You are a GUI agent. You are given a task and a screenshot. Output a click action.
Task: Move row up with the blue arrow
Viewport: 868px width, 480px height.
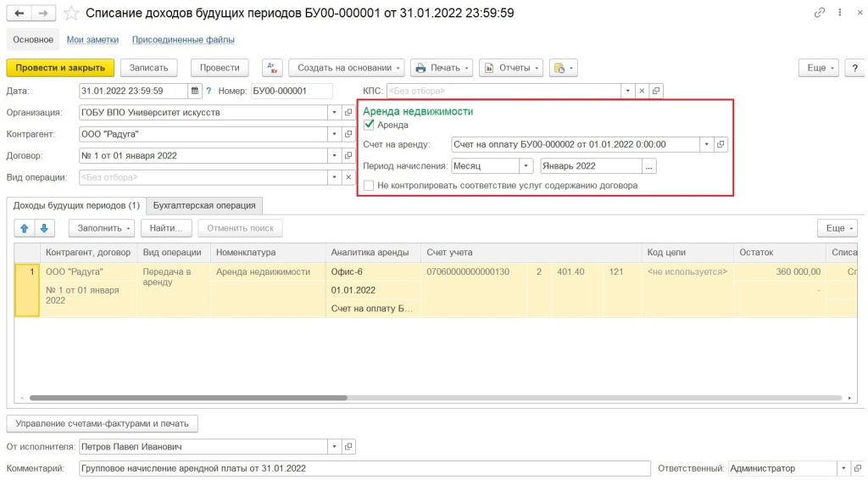pyautogui.click(x=25, y=228)
